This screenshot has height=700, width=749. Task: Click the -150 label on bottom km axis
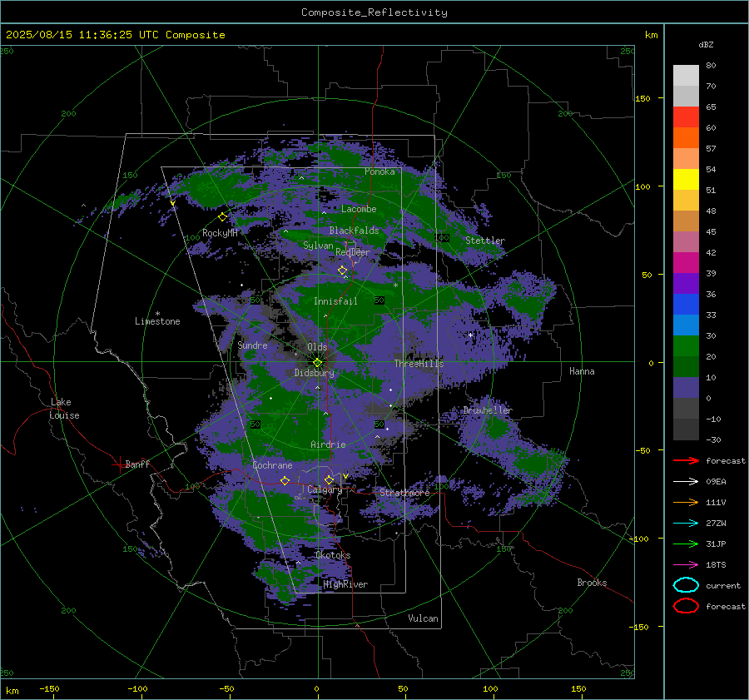tap(49, 688)
